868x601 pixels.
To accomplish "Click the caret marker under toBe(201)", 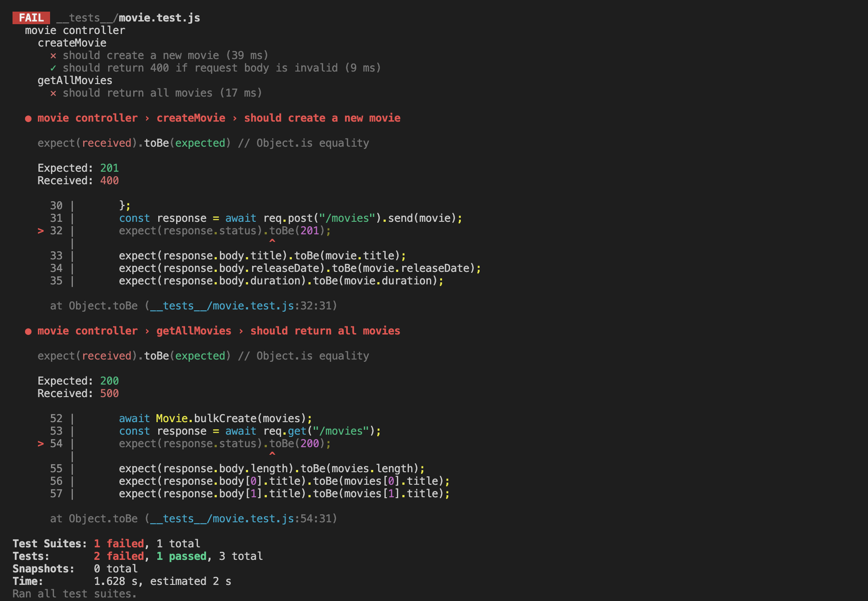I will pos(272,241).
